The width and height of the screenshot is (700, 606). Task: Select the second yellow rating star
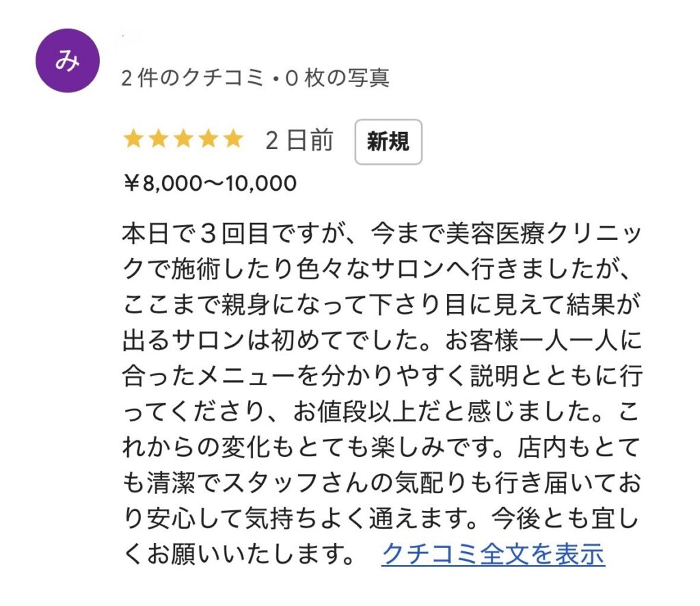click(158, 139)
